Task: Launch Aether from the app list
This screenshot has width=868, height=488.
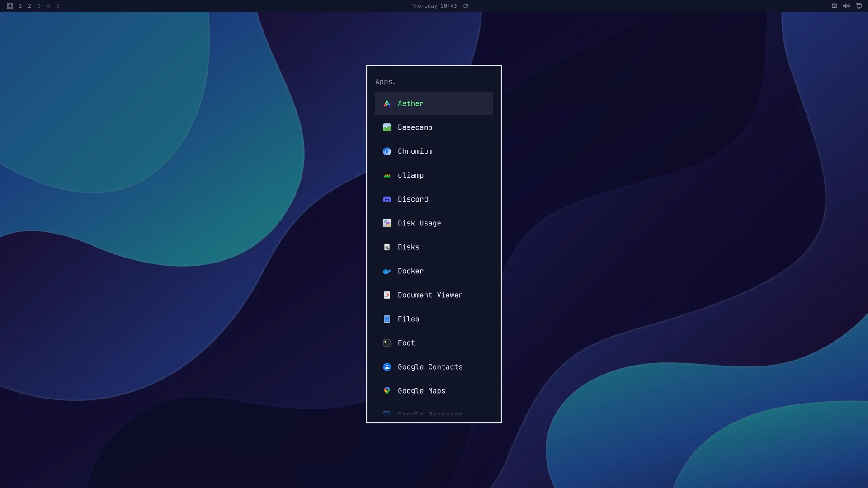Action: click(434, 103)
